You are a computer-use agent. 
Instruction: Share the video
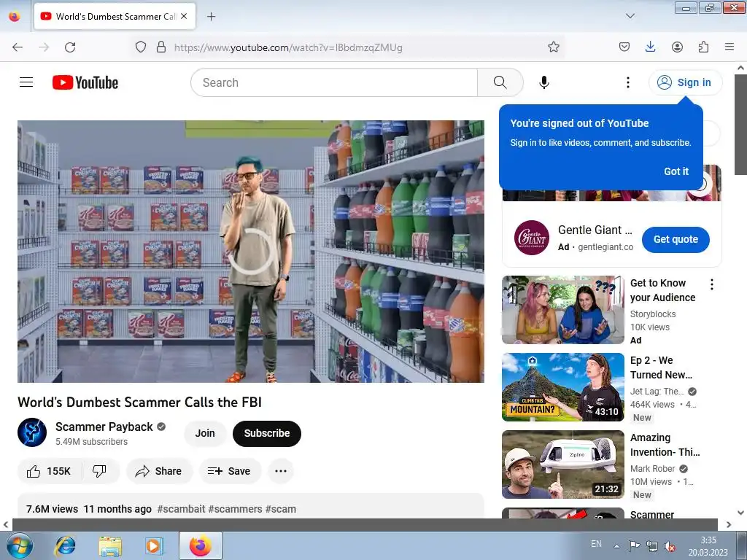pyautogui.click(x=159, y=471)
